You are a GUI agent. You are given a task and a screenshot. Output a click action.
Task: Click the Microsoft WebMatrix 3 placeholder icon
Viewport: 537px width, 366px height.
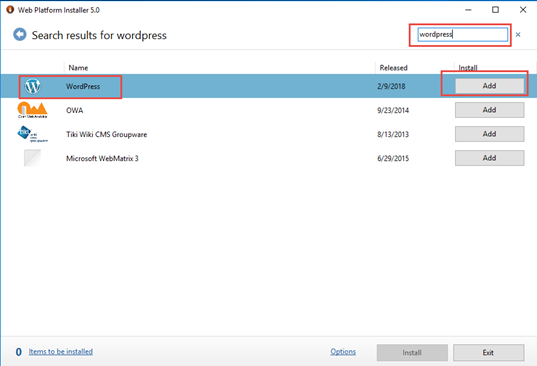click(32, 158)
